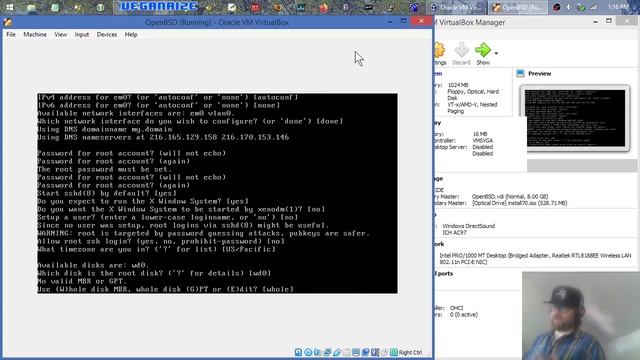Open the View menu
This screenshot has width=640, height=360.
click(60, 35)
